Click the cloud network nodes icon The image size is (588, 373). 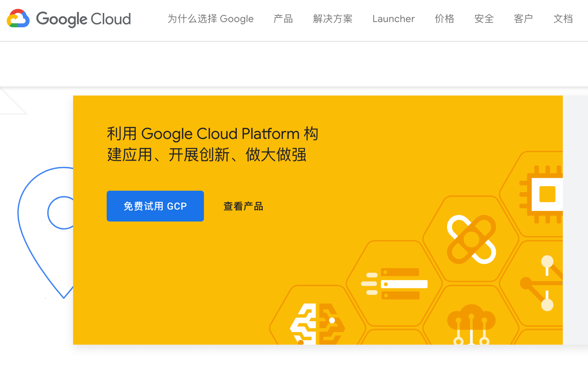tap(471, 324)
